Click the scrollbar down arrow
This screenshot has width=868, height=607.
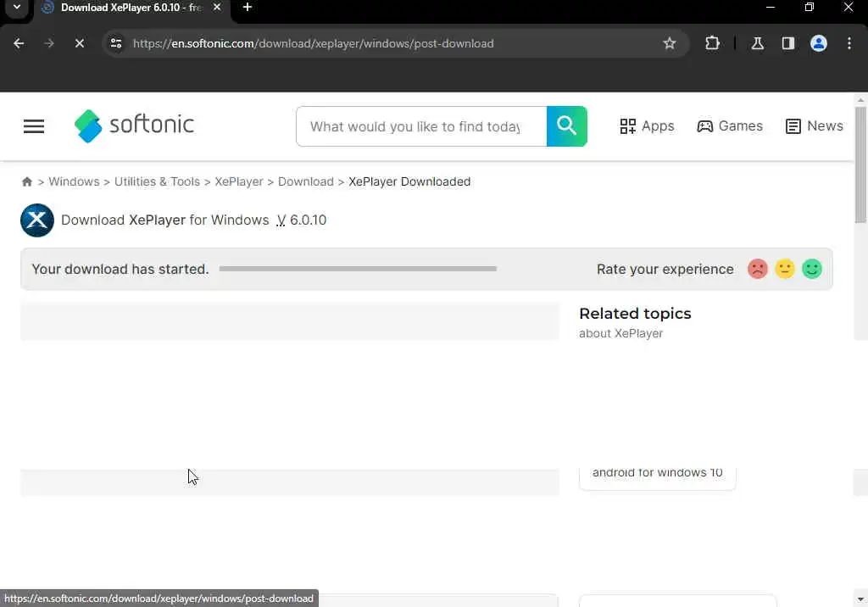pos(860,599)
